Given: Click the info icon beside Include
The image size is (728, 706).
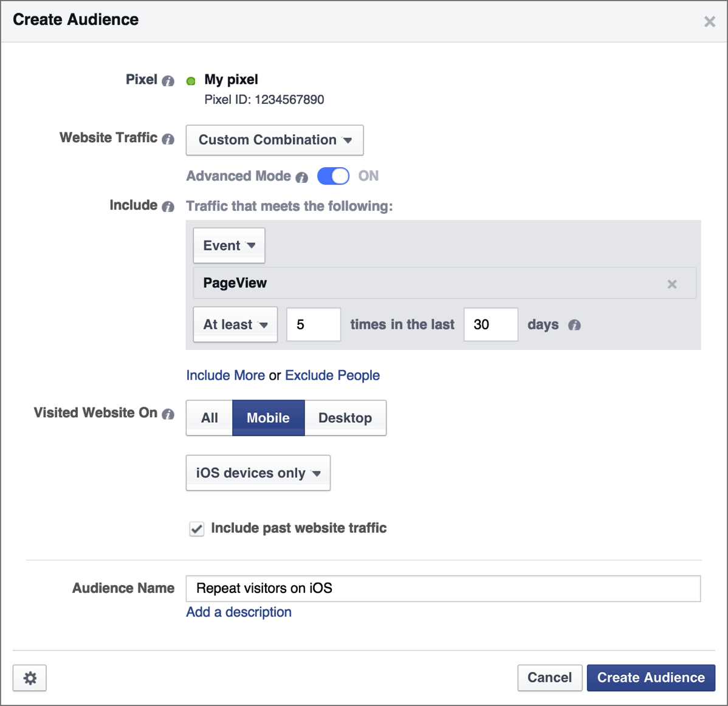Looking at the screenshot, I should pos(168,206).
